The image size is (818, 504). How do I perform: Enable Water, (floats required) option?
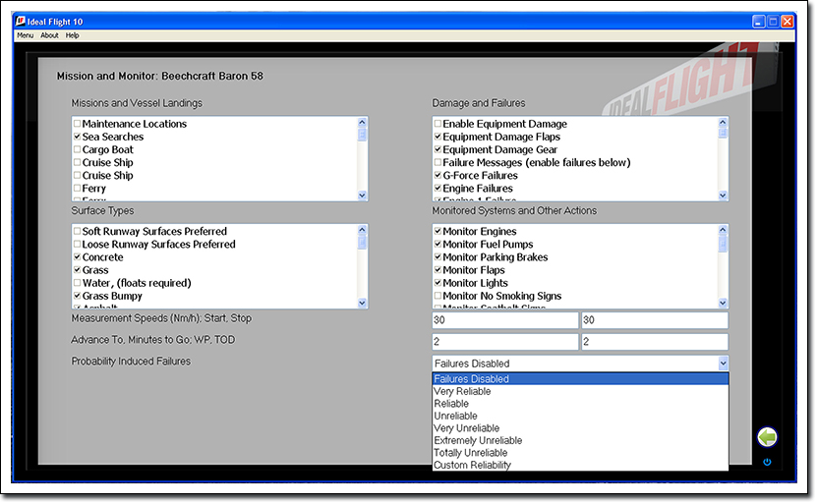78,283
